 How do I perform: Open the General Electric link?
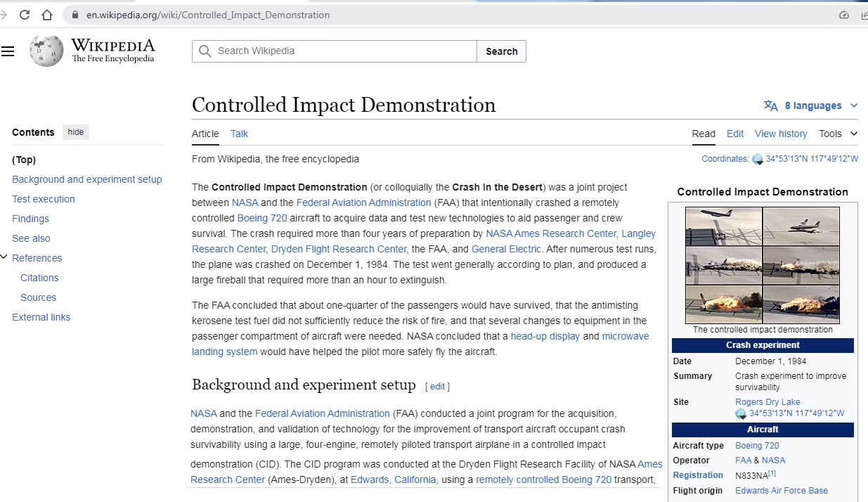coord(506,249)
